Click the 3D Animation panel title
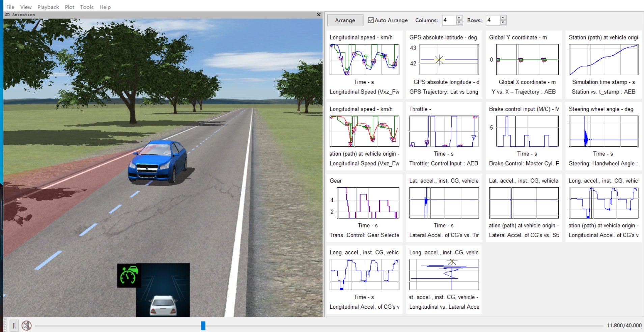Viewport: 644px width, 332px height. tap(20, 15)
